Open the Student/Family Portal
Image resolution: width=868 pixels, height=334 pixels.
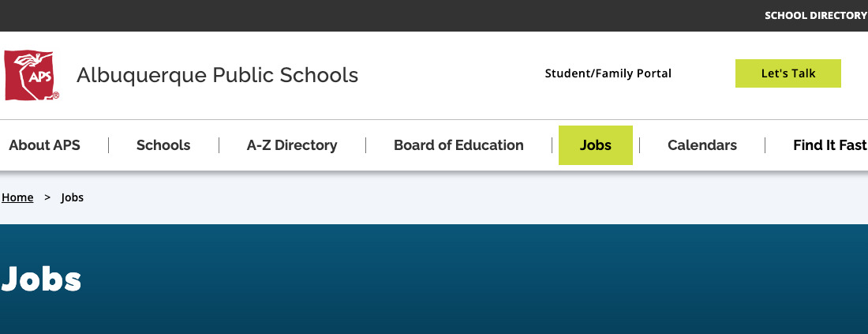608,73
